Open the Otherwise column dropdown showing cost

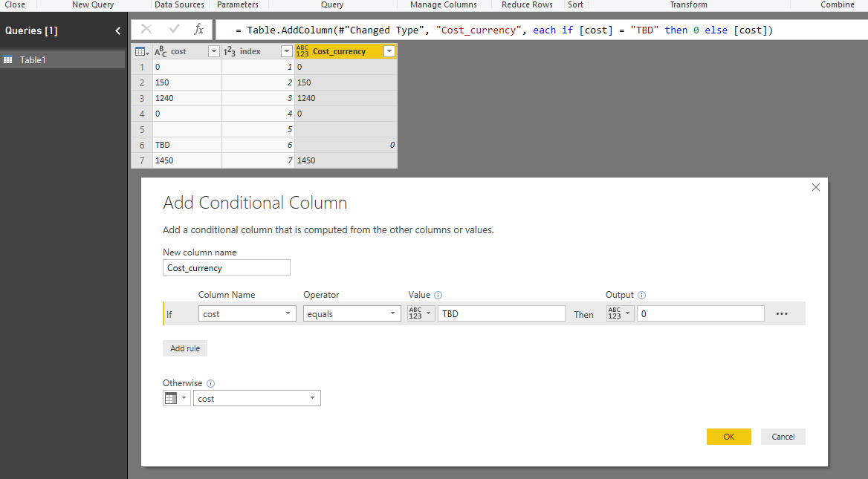pos(257,398)
